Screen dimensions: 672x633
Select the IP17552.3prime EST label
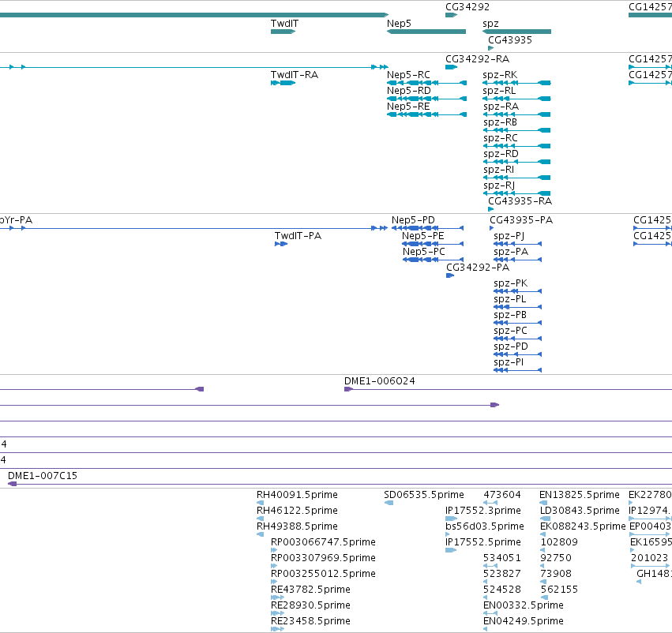pos(483,511)
